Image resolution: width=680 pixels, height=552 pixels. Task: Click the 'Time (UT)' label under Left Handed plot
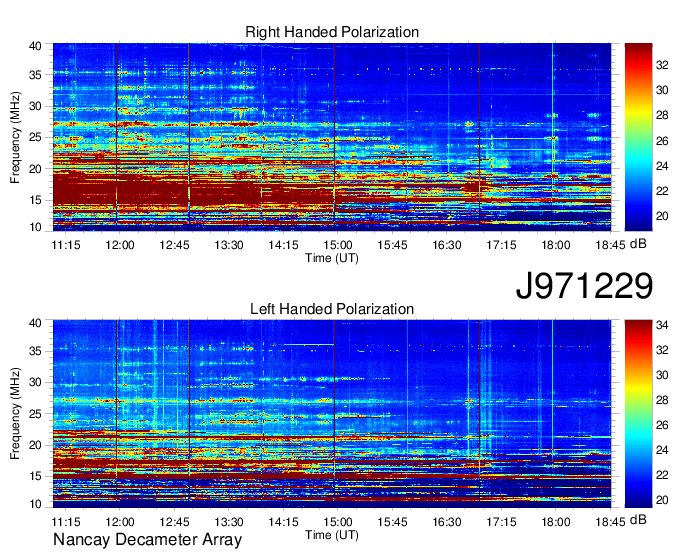(x=332, y=536)
